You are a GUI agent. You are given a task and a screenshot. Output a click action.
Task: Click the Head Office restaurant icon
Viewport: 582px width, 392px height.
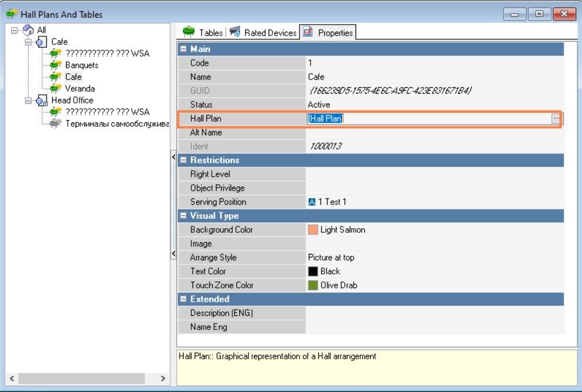tap(42, 100)
